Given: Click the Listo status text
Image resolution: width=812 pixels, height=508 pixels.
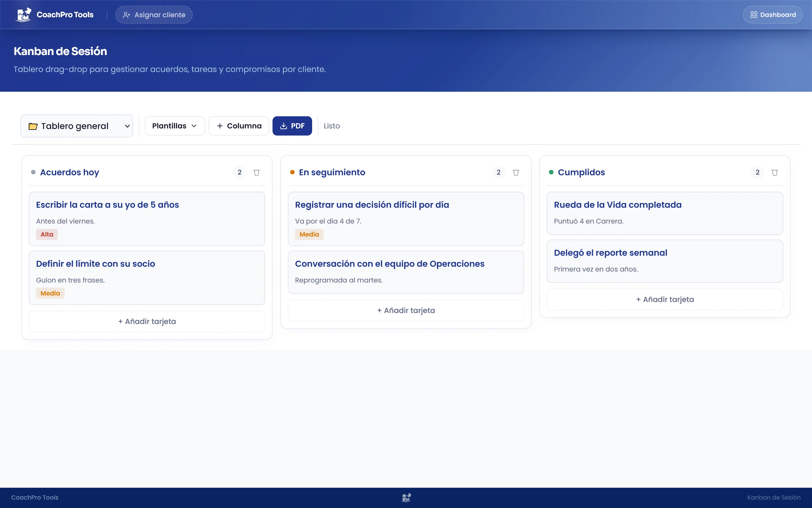Looking at the screenshot, I should (332, 126).
